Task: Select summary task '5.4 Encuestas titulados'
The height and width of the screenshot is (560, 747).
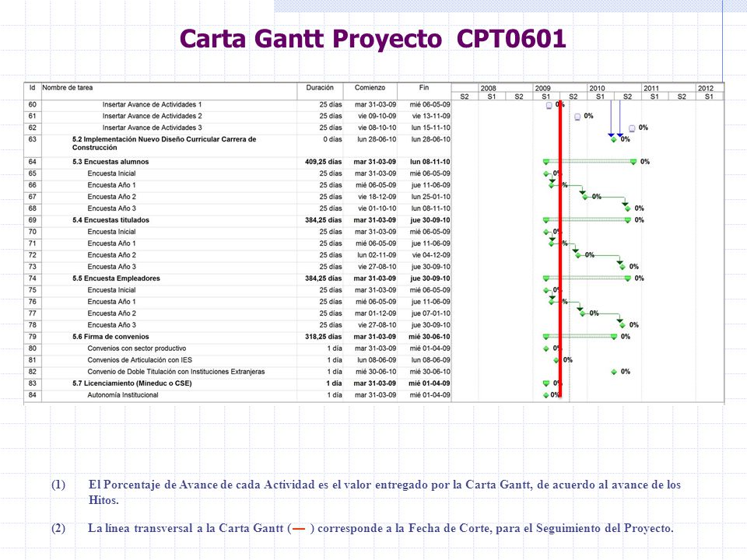Action: point(111,220)
